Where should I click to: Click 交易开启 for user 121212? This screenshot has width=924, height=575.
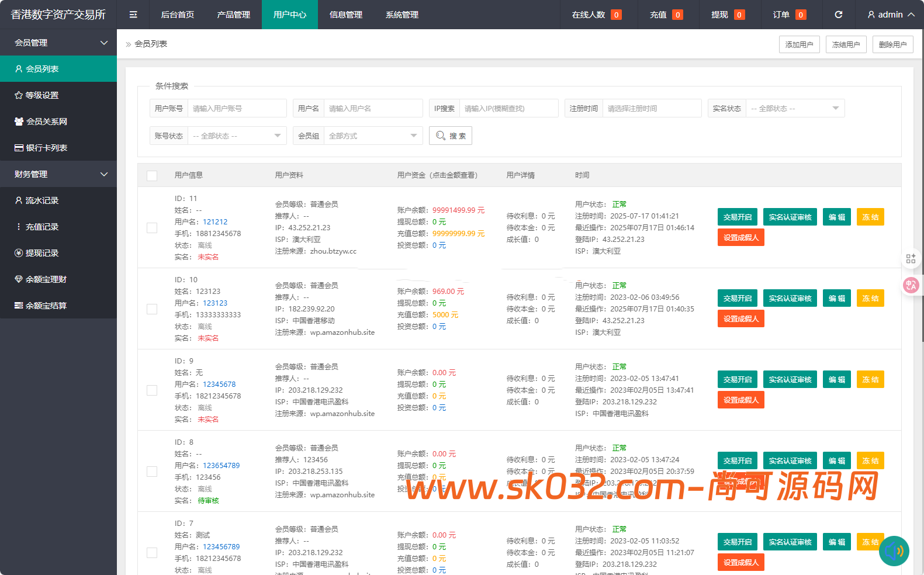click(x=738, y=217)
